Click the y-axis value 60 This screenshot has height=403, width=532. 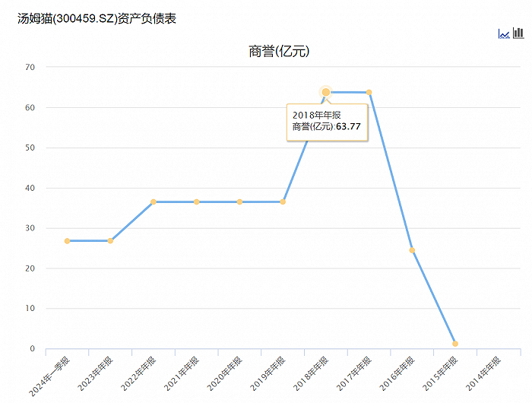[30, 108]
